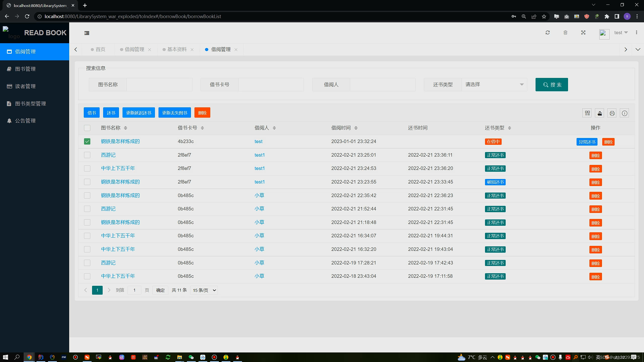Check the first 西游记 row checkbox
644x362 pixels.
coord(87,155)
